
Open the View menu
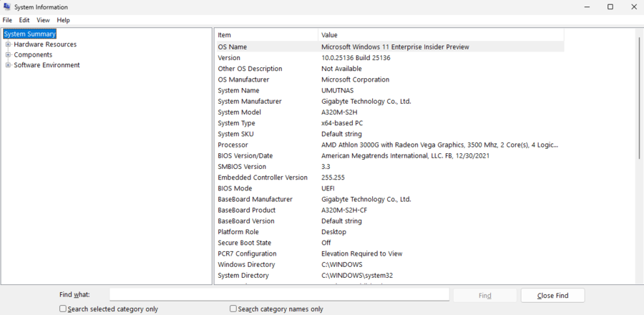43,20
